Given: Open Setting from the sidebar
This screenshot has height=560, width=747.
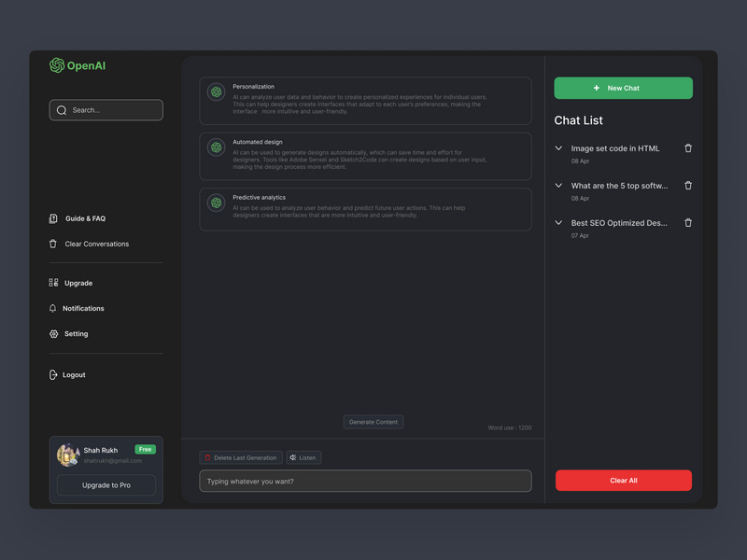Looking at the screenshot, I should 76,333.
